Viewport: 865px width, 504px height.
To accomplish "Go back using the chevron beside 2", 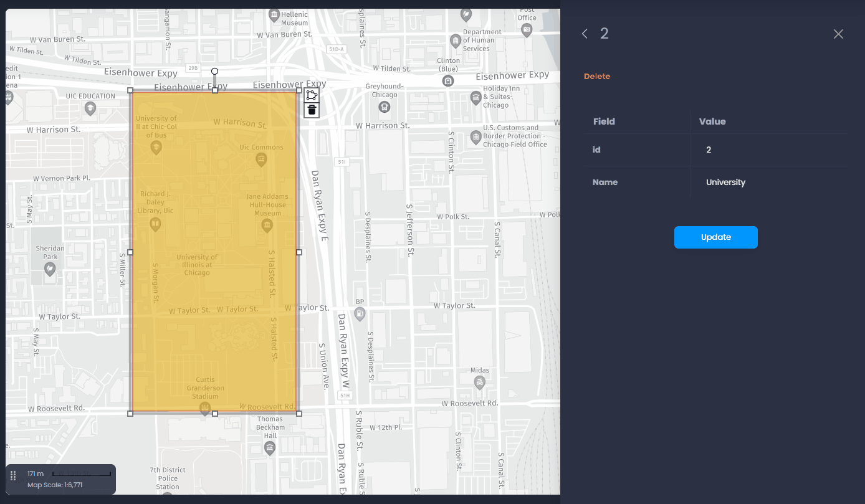I will pos(585,34).
